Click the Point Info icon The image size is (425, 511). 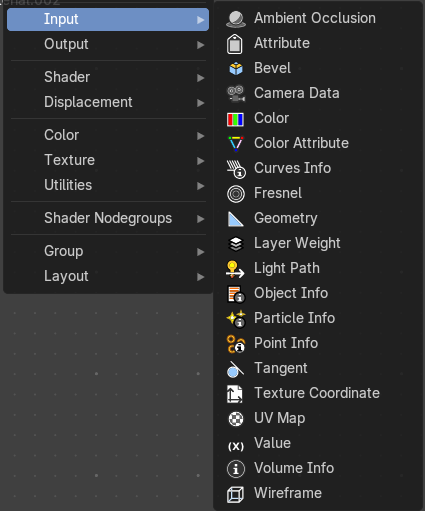pos(236,344)
